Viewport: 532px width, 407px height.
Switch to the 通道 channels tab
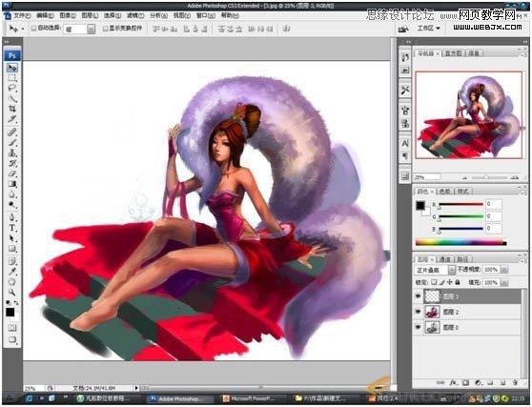point(444,259)
